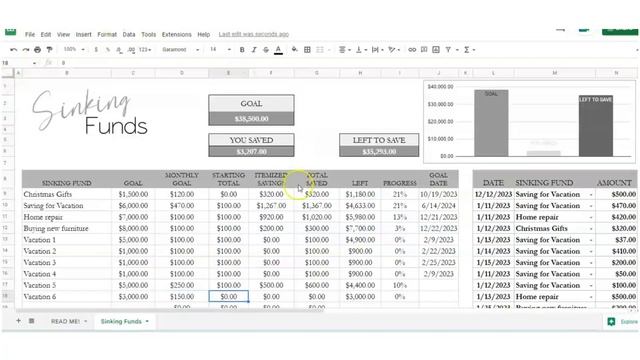Image resolution: width=640 pixels, height=360 pixels.
Task: Toggle strikethrough formatting
Action: [266, 50]
